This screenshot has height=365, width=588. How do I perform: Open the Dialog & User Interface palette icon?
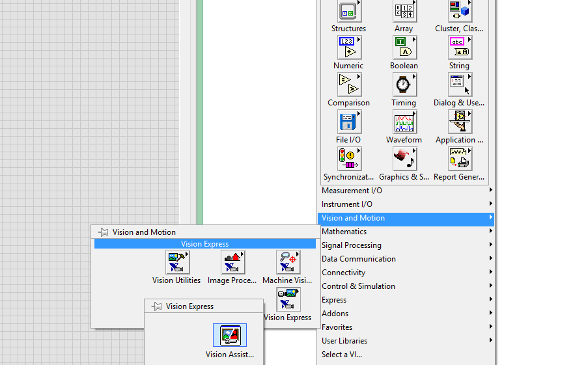pyautogui.click(x=460, y=85)
